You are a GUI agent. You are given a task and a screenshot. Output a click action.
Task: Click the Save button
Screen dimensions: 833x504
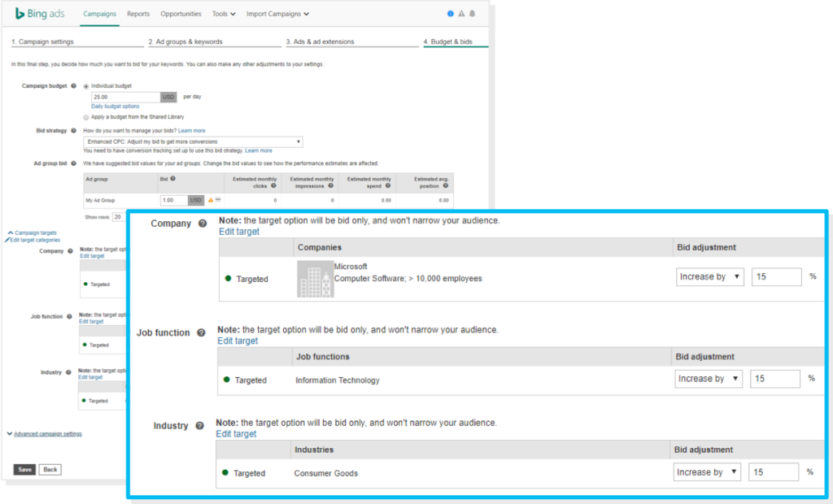pyautogui.click(x=24, y=470)
